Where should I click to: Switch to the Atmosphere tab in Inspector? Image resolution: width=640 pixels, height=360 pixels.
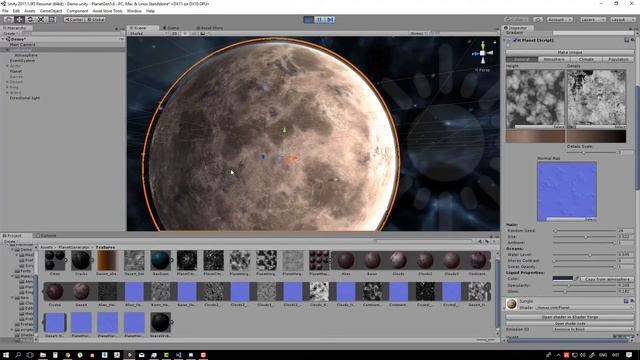pos(554,60)
